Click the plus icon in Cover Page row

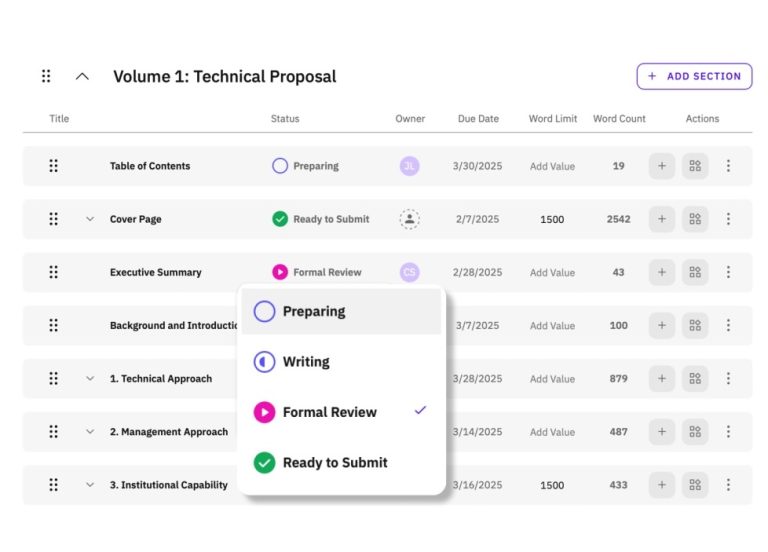(661, 219)
